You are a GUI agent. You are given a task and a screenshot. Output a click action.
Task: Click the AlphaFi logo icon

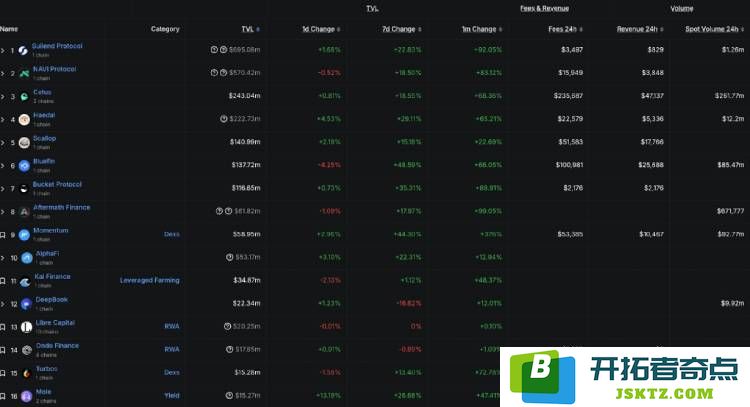tap(27, 258)
